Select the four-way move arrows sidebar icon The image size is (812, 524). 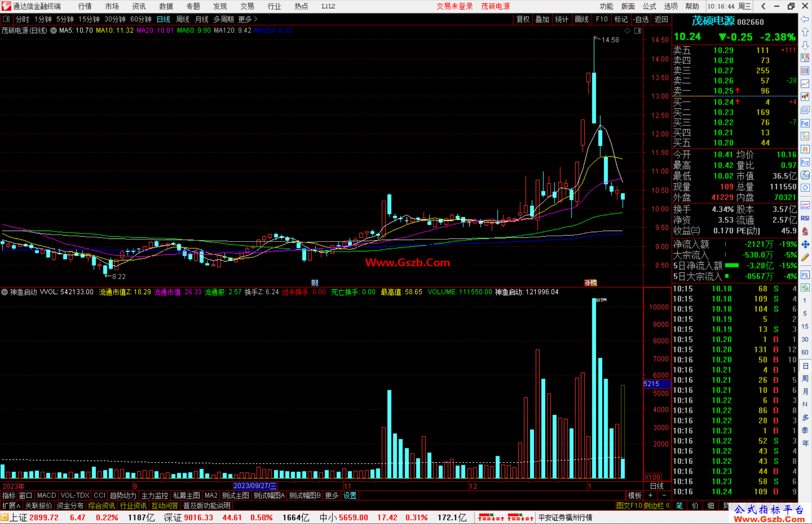pos(805,245)
